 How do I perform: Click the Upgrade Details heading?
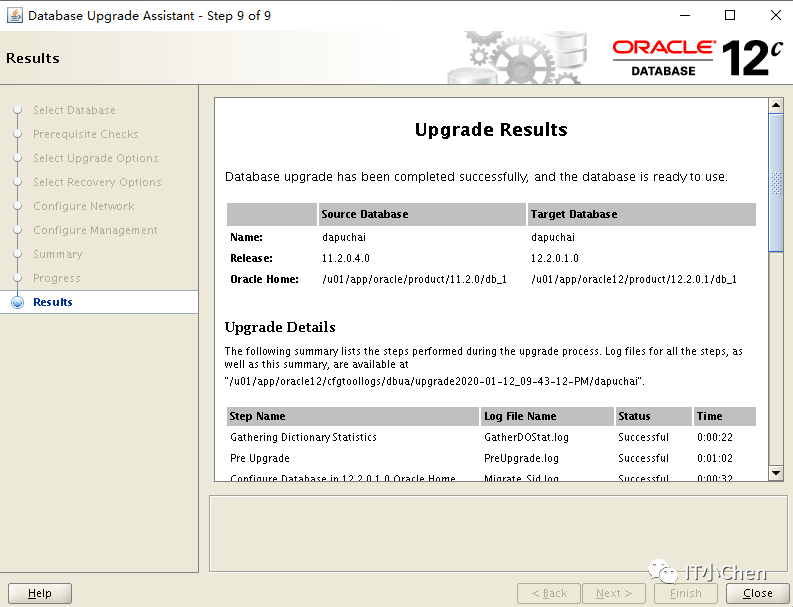pos(280,327)
